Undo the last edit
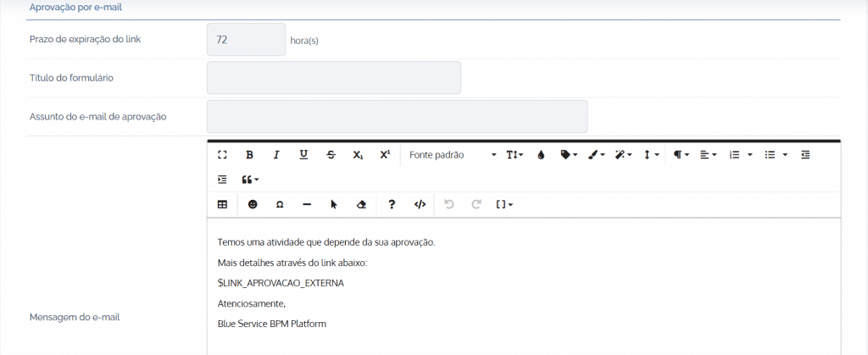The image size is (868, 355). [x=449, y=204]
